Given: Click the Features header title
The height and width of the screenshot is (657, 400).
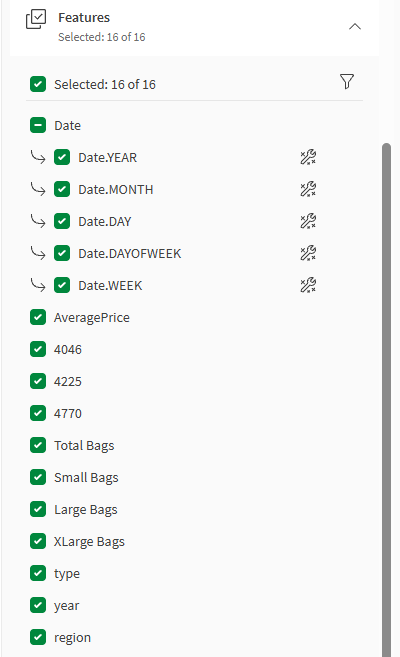Looking at the screenshot, I should pyautogui.click(x=84, y=18).
